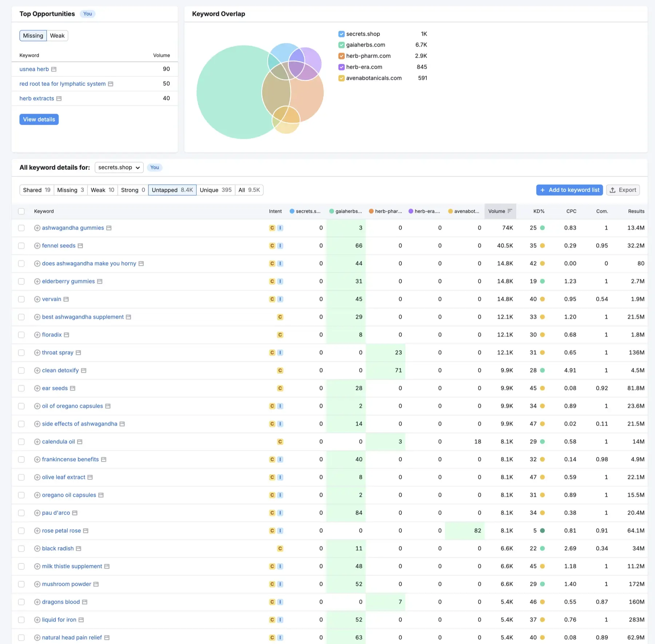Click the View details button
Image resolution: width=655 pixels, height=644 pixels.
(39, 119)
